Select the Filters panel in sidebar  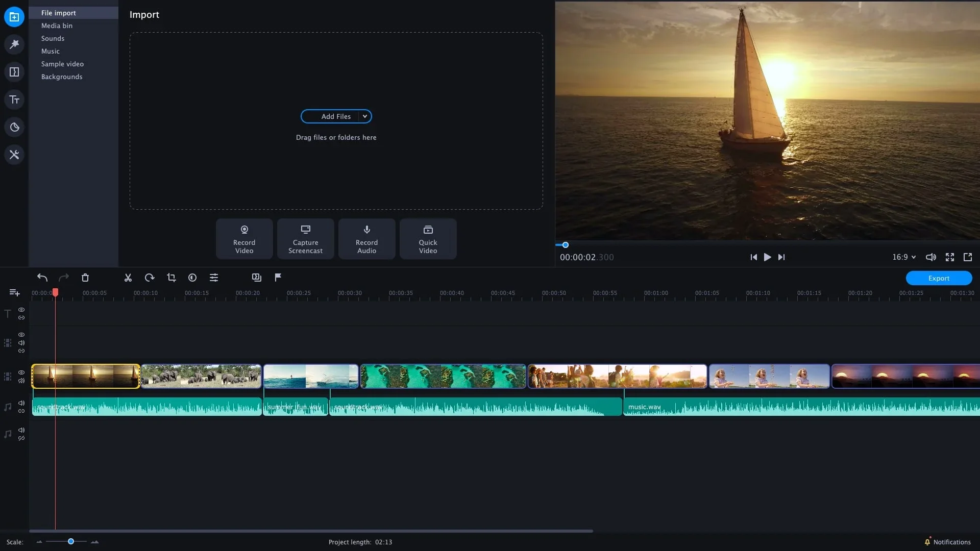click(x=14, y=44)
